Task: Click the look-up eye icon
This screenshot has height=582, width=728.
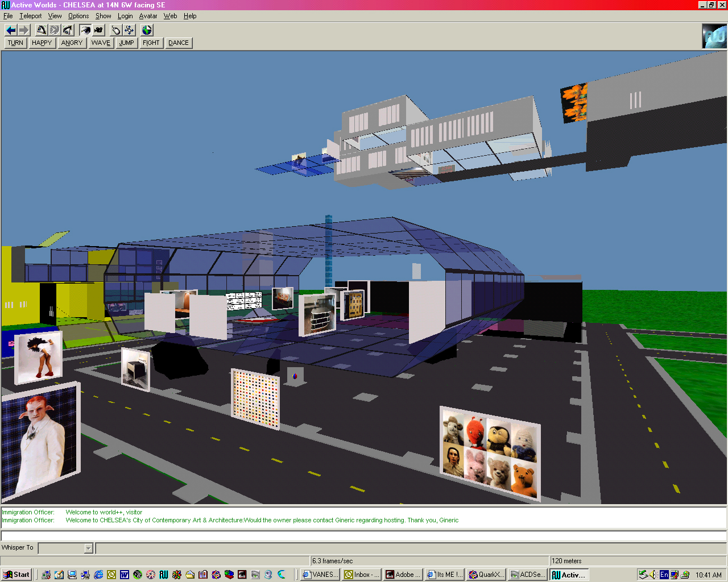Action: pyautogui.click(x=42, y=30)
